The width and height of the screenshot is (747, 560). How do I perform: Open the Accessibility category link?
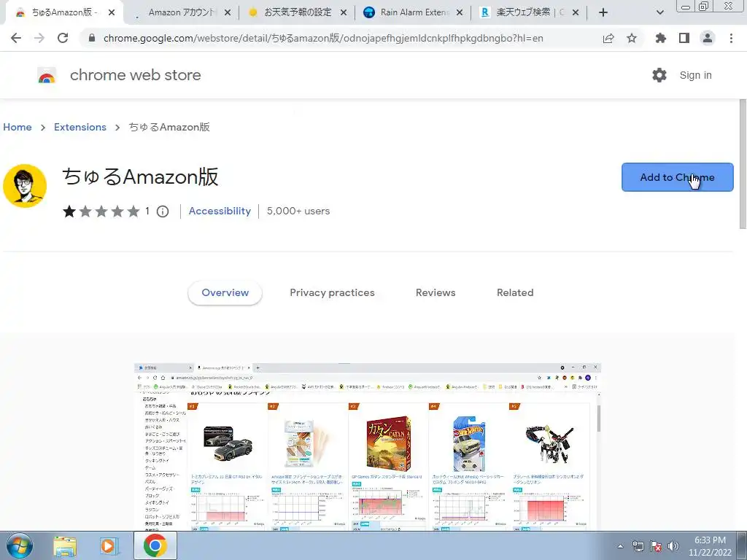point(220,211)
